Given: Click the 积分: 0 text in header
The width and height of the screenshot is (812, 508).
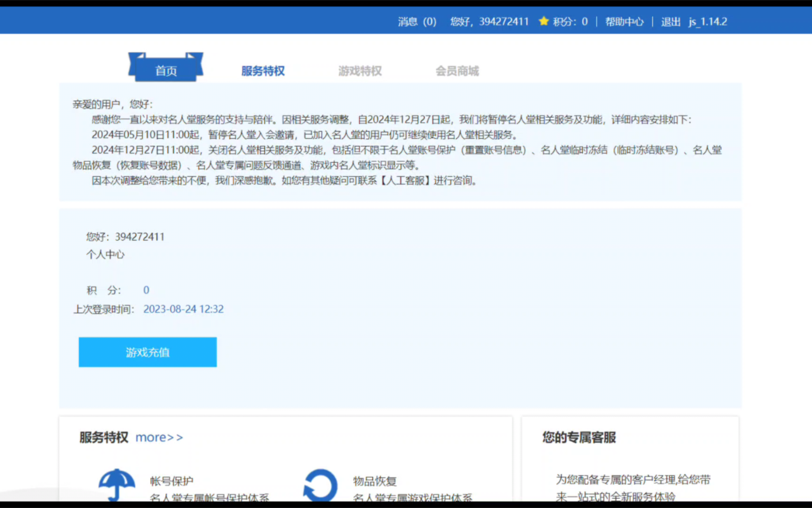Looking at the screenshot, I should pos(570,22).
